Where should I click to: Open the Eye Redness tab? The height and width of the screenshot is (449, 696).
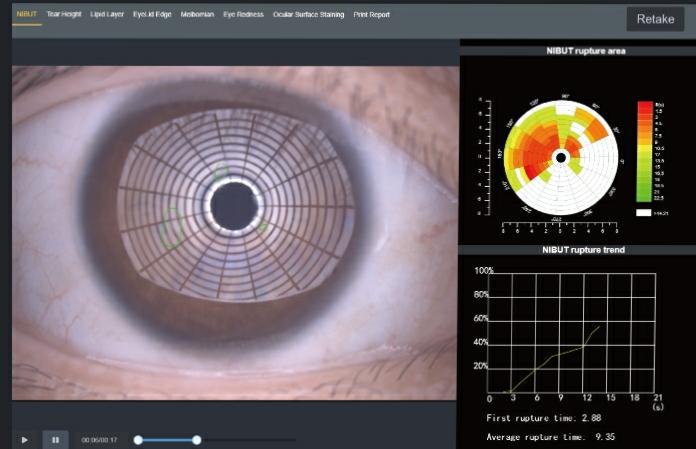click(x=244, y=15)
